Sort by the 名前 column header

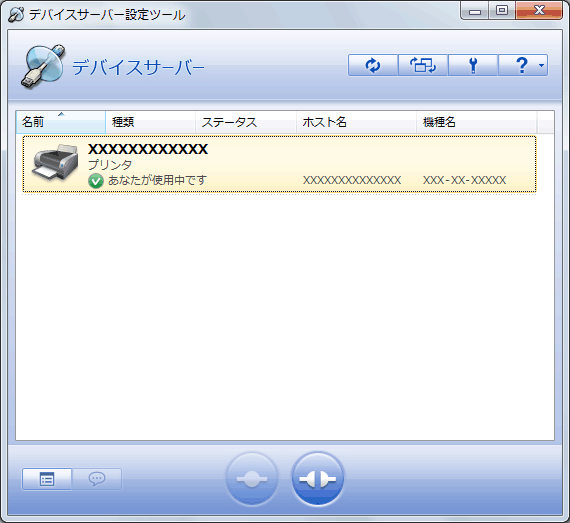pyautogui.click(x=61, y=122)
